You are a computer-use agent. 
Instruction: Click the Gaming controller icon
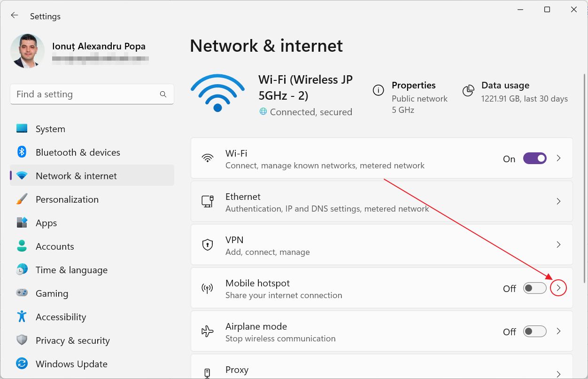click(22, 293)
